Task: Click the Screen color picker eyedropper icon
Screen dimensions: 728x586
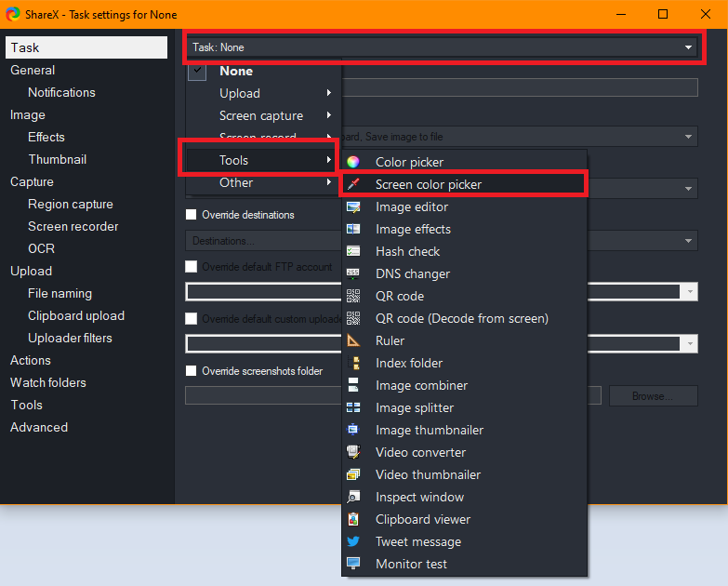Action: pyautogui.click(x=353, y=184)
